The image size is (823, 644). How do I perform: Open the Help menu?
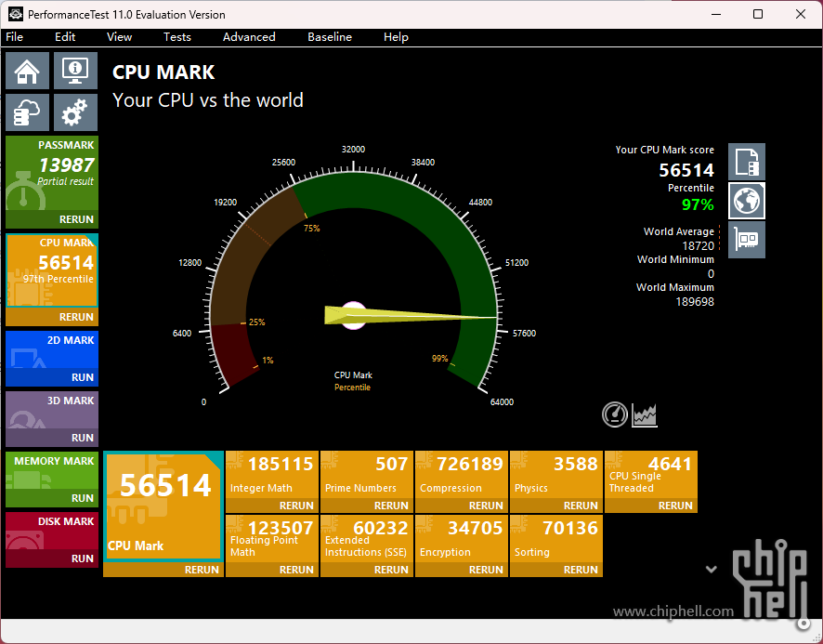pos(396,37)
